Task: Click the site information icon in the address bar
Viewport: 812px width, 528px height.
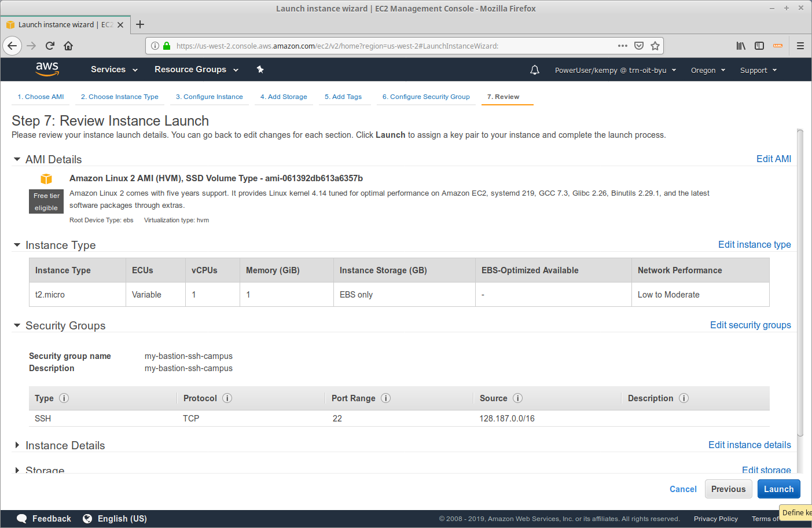Action: [155, 46]
